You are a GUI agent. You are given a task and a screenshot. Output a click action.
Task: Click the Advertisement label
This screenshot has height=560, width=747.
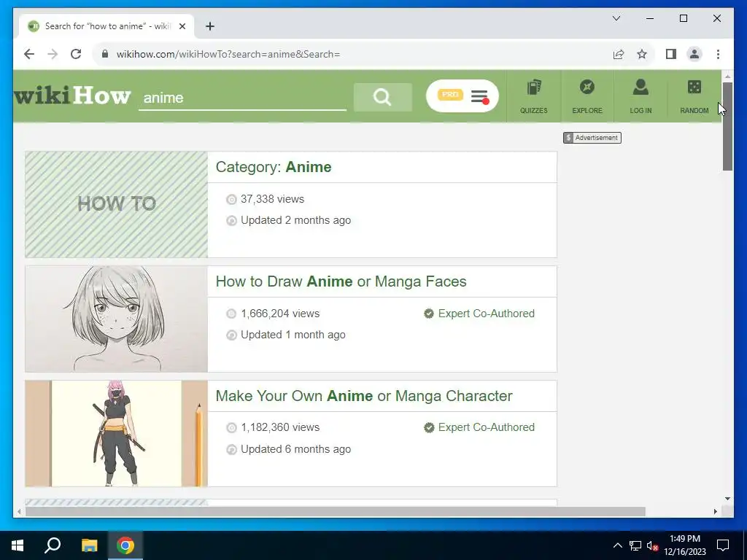pos(592,138)
